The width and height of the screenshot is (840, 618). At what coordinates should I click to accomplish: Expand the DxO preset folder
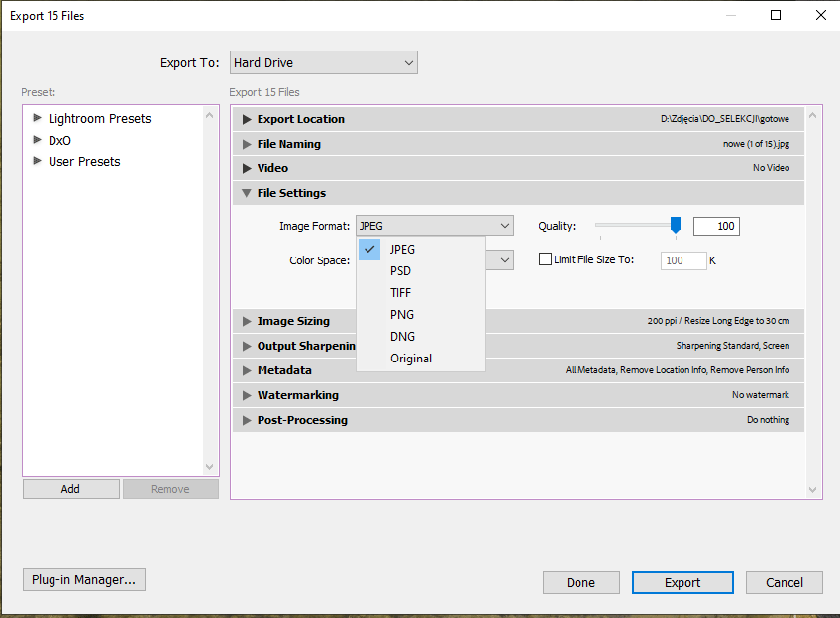(38, 140)
